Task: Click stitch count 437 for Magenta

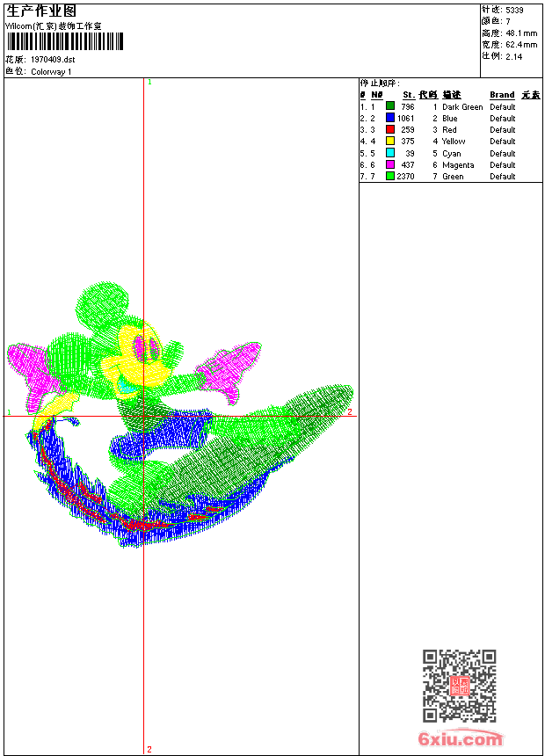Action: click(x=408, y=165)
